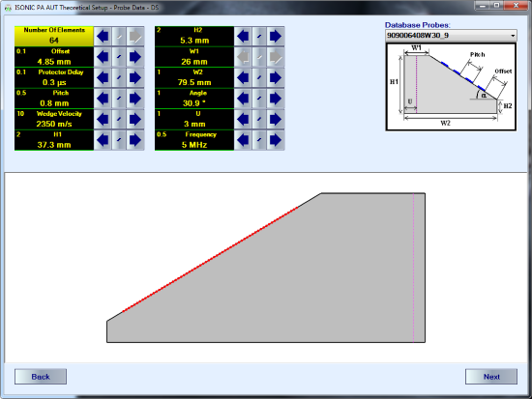Increase W2 value with right arrow
The width and height of the screenshot is (532, 399).
point(276,77)
